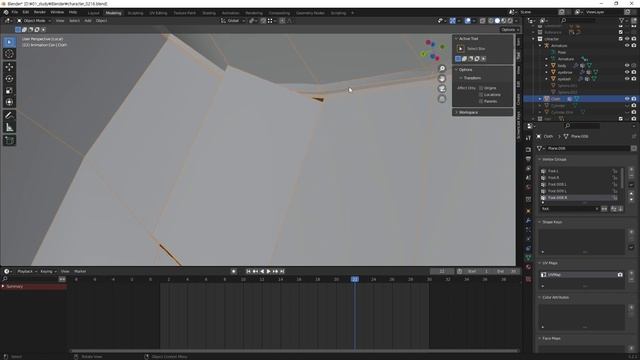Click the mesh name field Plane.006

pyautogui.click(x=588, y=149)
